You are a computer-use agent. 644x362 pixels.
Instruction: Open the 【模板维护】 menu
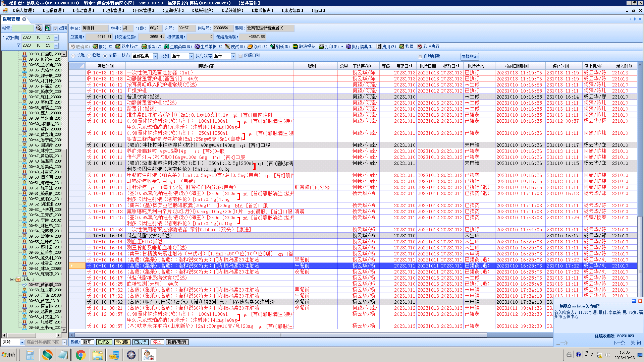(203, 10)
